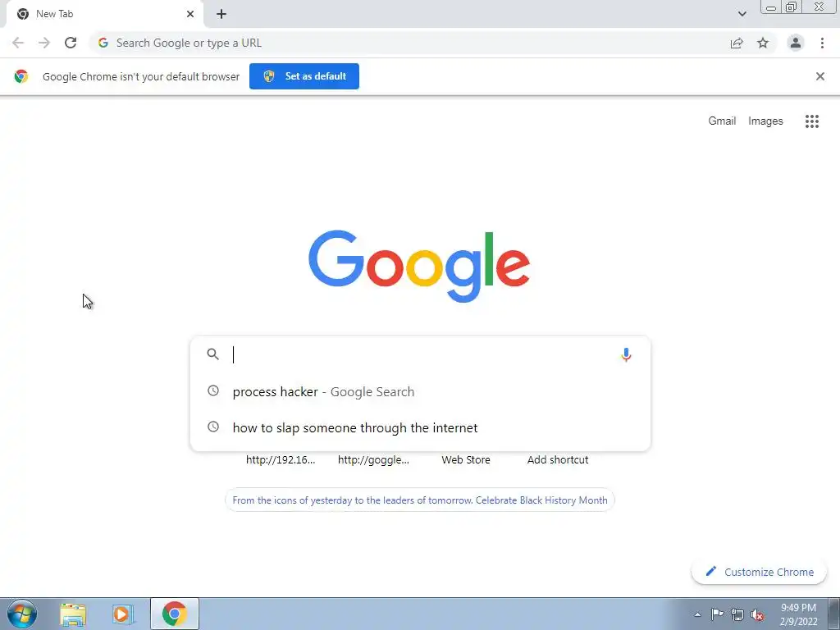
Task: Click the network tray icon
Action: (737, 614)
